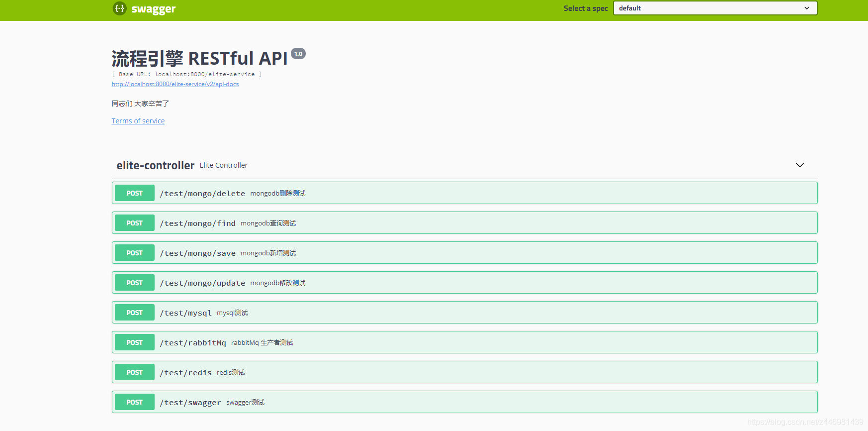Expand the /test/mongo/update endpoint
Image resolution: width=868 pixels, height=431 pixels.
[x=465, y=283]
